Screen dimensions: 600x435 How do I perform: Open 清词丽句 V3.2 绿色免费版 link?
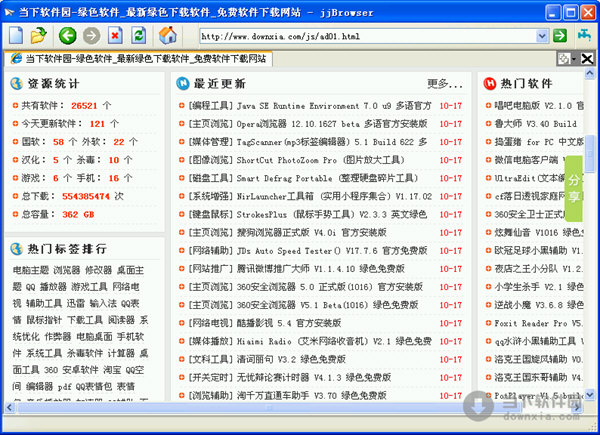(x=291, y=359)
